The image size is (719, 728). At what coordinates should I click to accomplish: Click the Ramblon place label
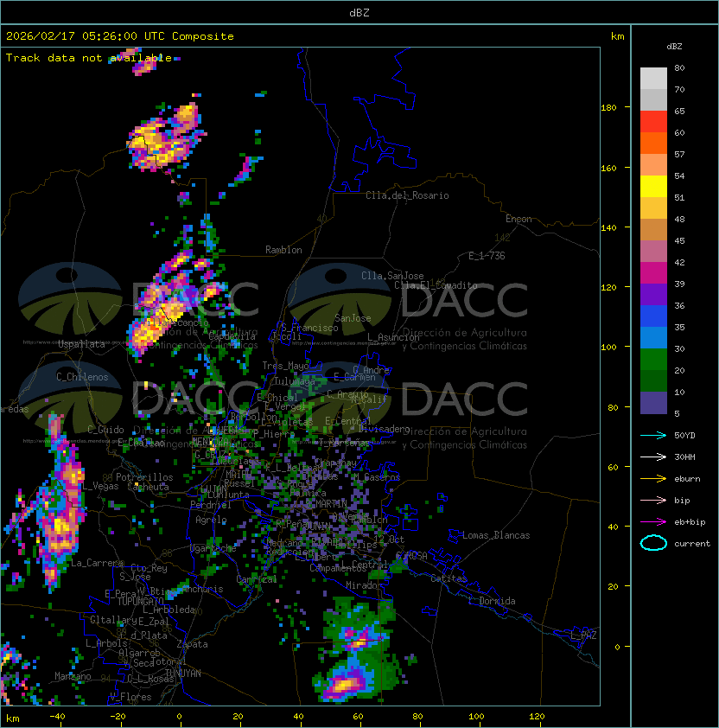click(x=283, y=250)
